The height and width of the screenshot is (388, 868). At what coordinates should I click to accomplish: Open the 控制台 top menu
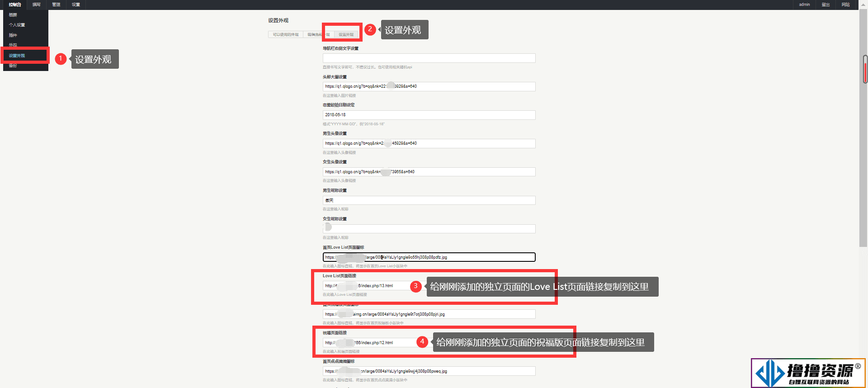tap(15, 5)
